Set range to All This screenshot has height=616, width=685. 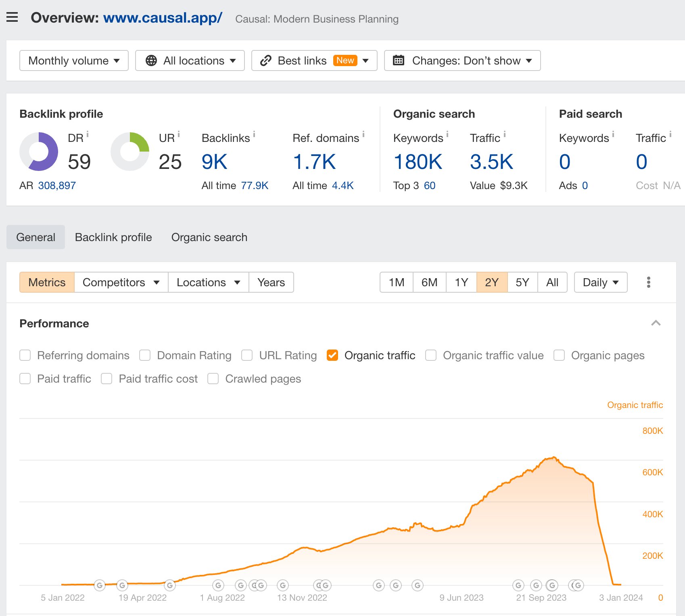[x=552, y=282]
